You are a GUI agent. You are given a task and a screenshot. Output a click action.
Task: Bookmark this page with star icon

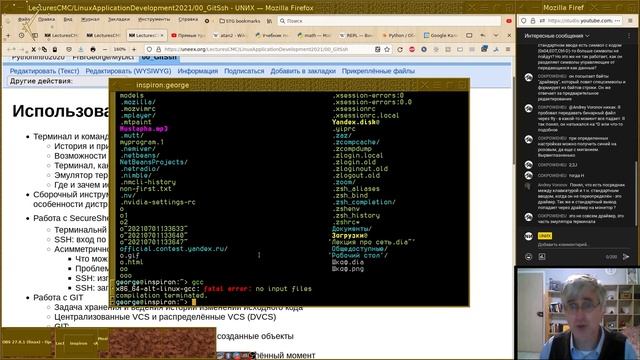click(x=387, y=49)
